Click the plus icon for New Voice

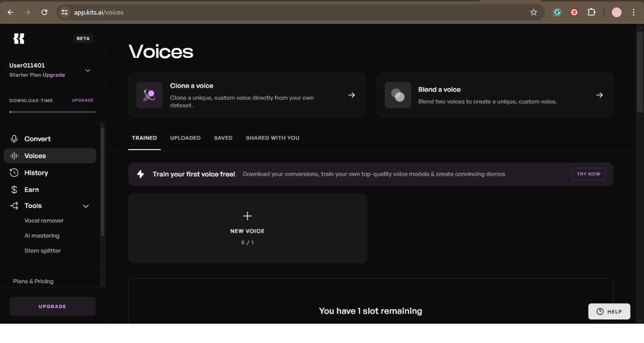click(247, 216)
